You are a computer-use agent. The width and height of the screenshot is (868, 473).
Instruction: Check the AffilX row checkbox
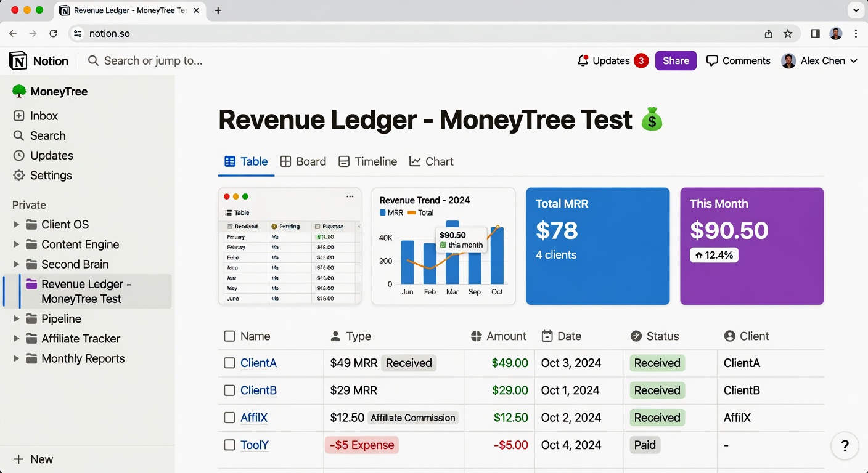pyautogui.click(x=229, y=418)
